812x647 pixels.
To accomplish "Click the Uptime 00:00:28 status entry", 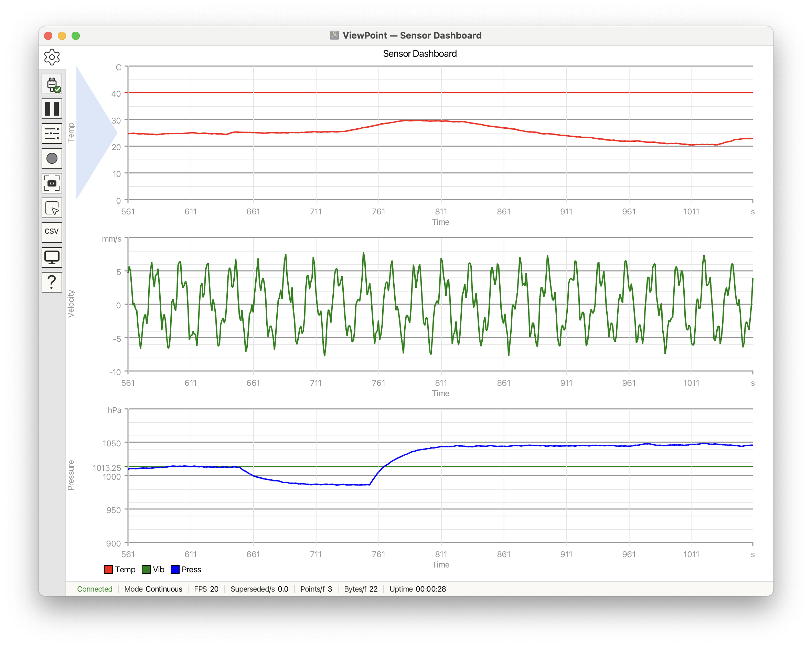I will tap(417, 589).
